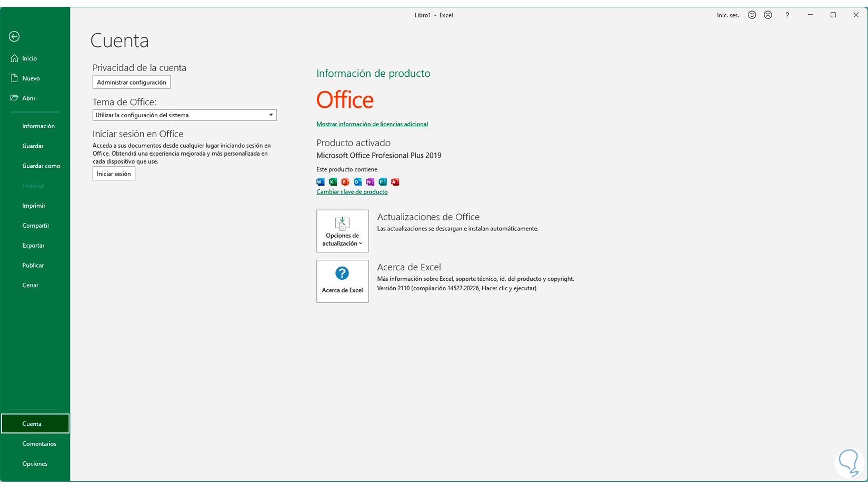Click the Outlook product icon
The image size is (868, 488).
pyautogui.click(x=357, y=182)
